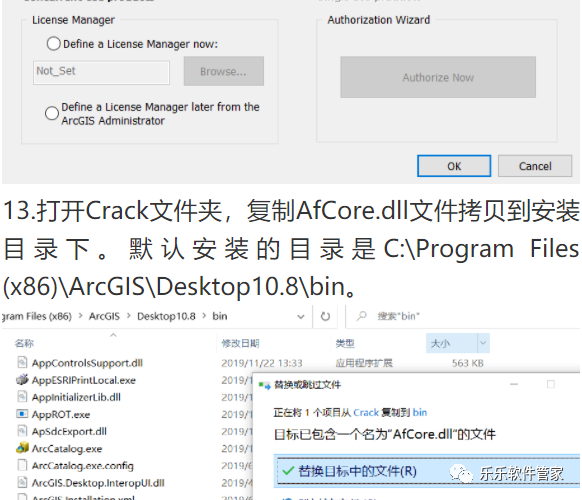Click 应用程序扩展 type cell
The height and width of the screenshot is (500, 582).
click(x=364, y=363)
